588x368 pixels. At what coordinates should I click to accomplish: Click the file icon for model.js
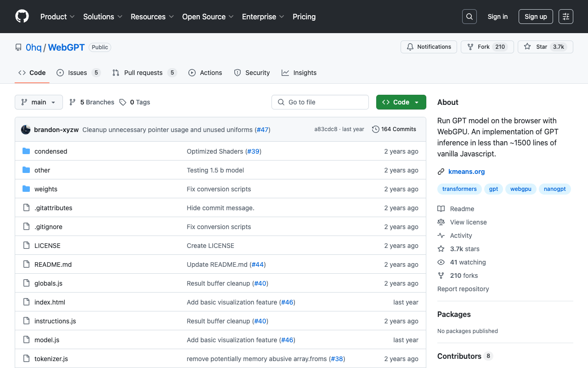click(x=26, y=340)
